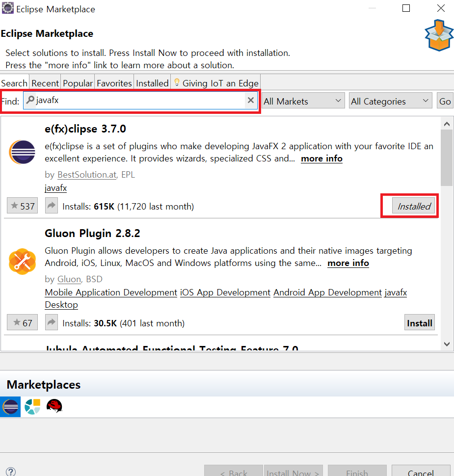The image size is (454, 476).
Task: Click the marketplace box banner icon
Action: [x=439, y=35]
